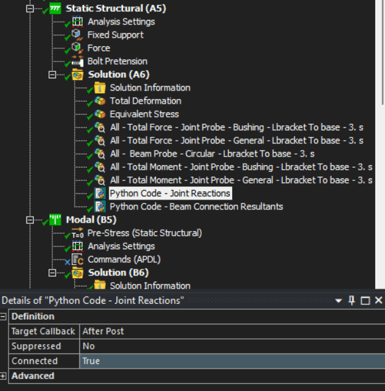
Task: Click the Modal (B5) analysis icon
Action: coord(55,220)
